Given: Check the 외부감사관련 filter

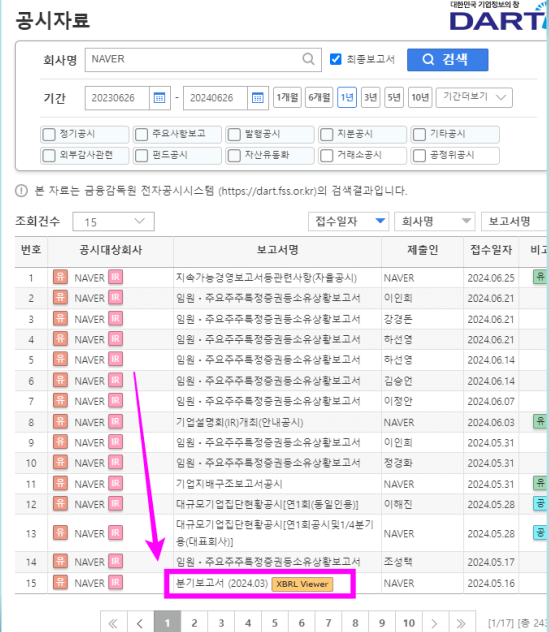Looking at the screenshot, I should coord(49,155).
